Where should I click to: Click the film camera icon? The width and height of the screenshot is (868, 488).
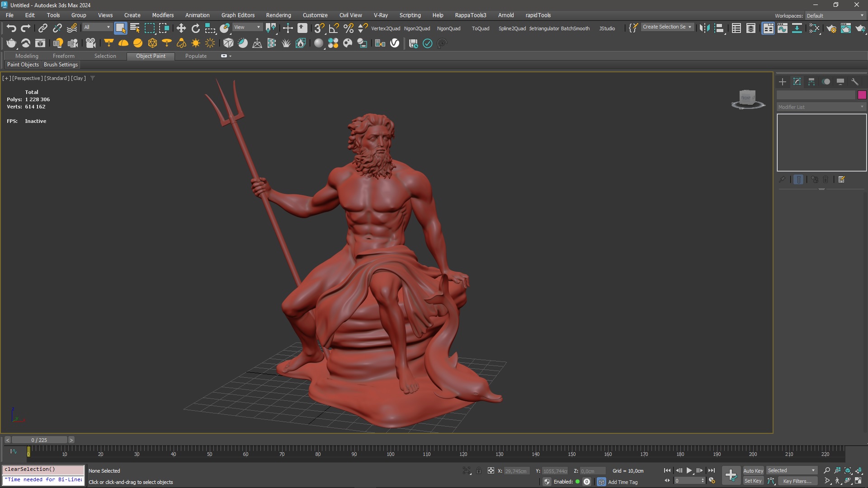pyautogui.click(x=91, y=43)
